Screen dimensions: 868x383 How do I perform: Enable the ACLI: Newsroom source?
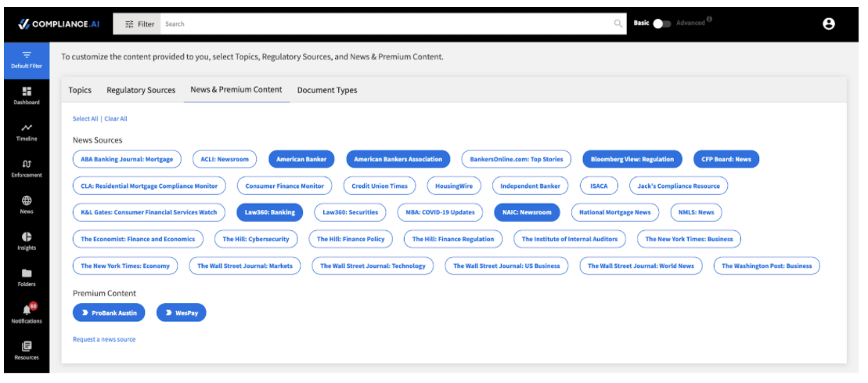pos(225,159)
